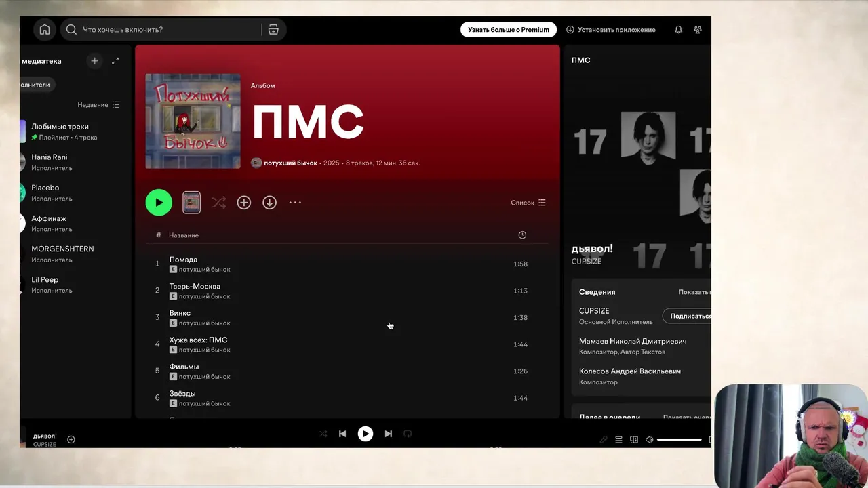
Task: Download the album with the arrow icon
Action: tap(270, 203)
